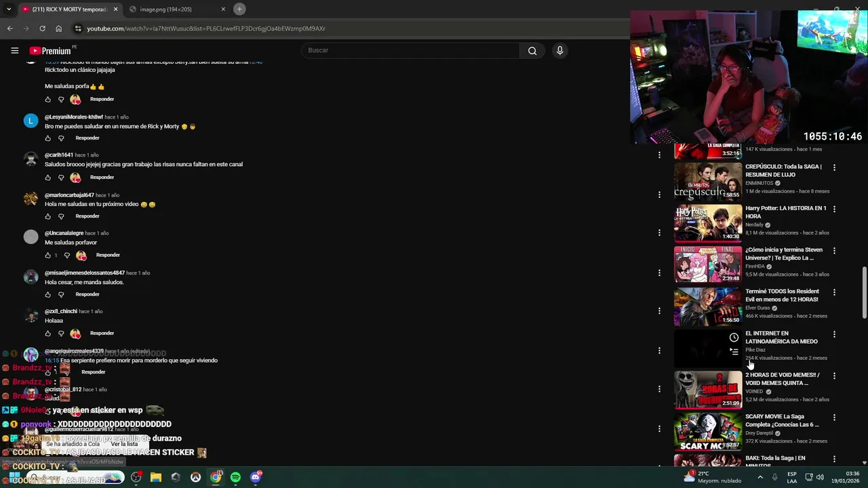Image resolution: width=868 pixels, height=488 pixels.
Task: Open the CREPÚSCULO Toda la SAGA thumbnail
Action: click(708, 181)
